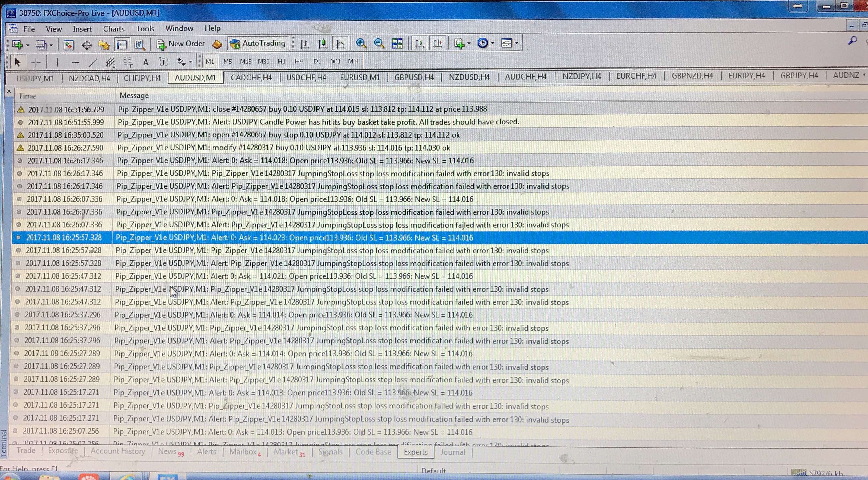Expand the Indicators list dropdown arrow
The height and width of the screenshot is (480, 868).
tap(469, 43)
